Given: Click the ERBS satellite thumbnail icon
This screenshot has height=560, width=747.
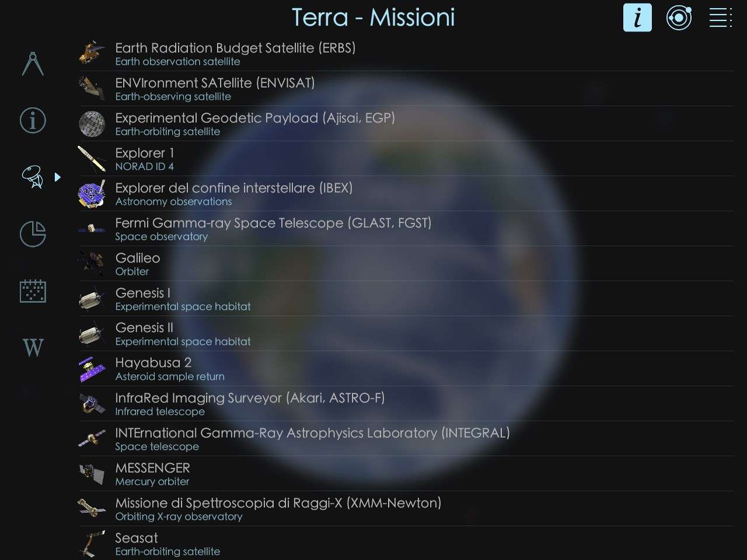Looking at the screenshot, I should pos(92,53).
